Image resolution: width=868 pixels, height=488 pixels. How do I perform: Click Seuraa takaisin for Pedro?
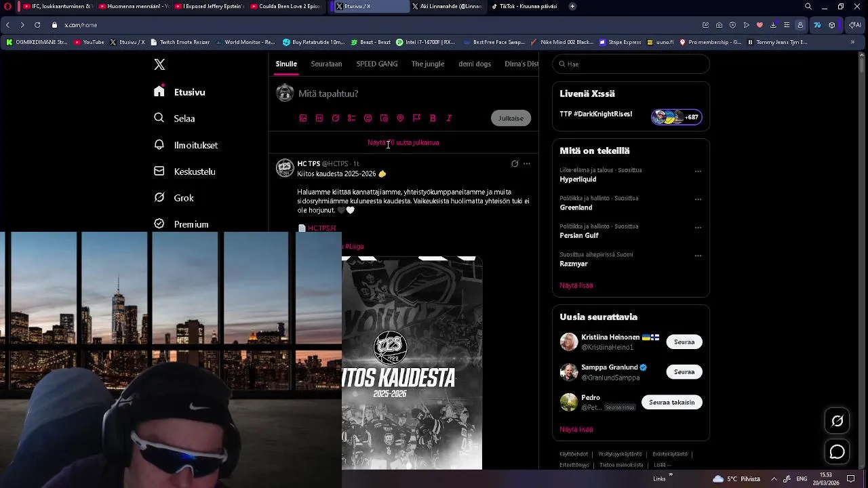click(x=671, y=402)
